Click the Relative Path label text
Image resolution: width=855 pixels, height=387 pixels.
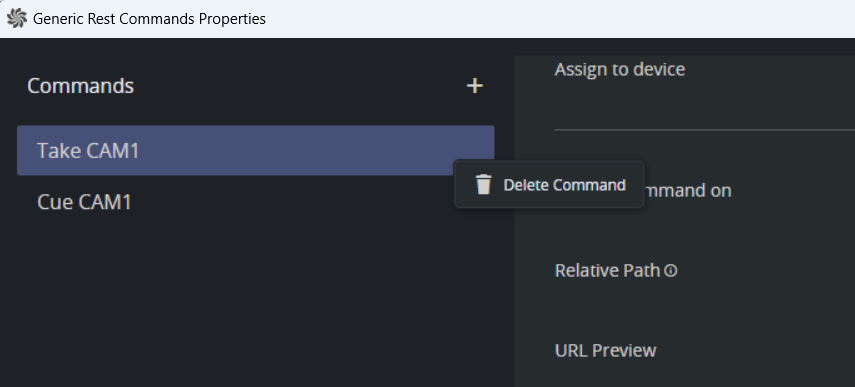(x=607, y=270)
